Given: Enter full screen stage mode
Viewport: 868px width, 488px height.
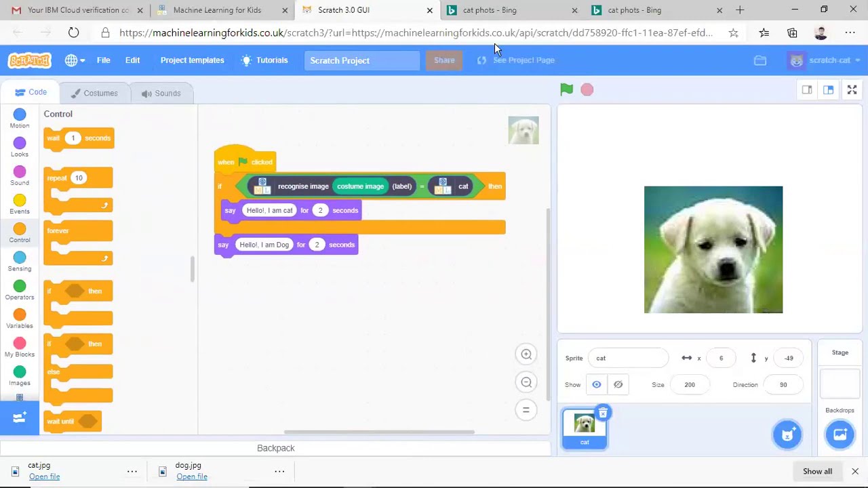Looking at the screenshot, I should pyautogui.click(x=852, y=89).
